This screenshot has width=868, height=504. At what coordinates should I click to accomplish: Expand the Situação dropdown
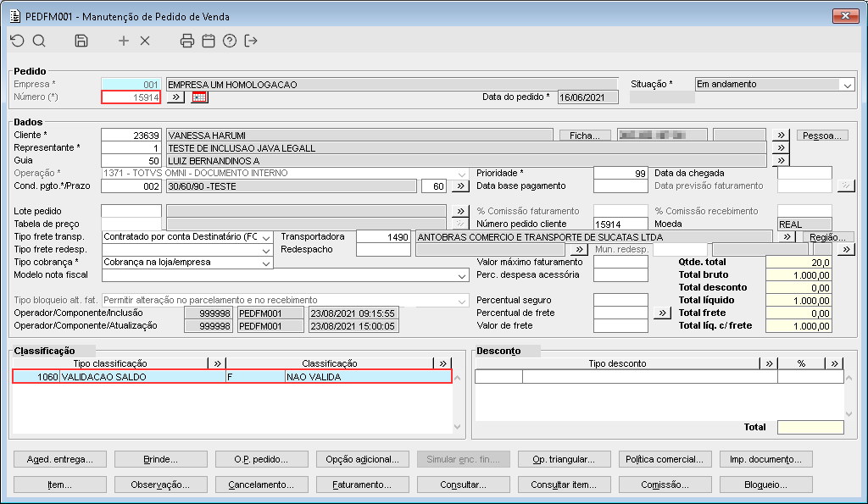pos(847,85)
